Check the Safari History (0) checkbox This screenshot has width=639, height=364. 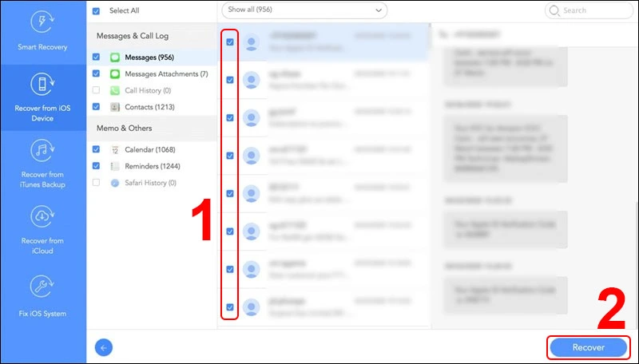tap(96, 183)
